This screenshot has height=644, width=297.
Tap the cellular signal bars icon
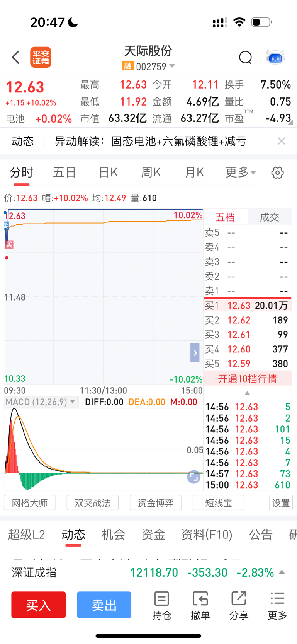220,22
